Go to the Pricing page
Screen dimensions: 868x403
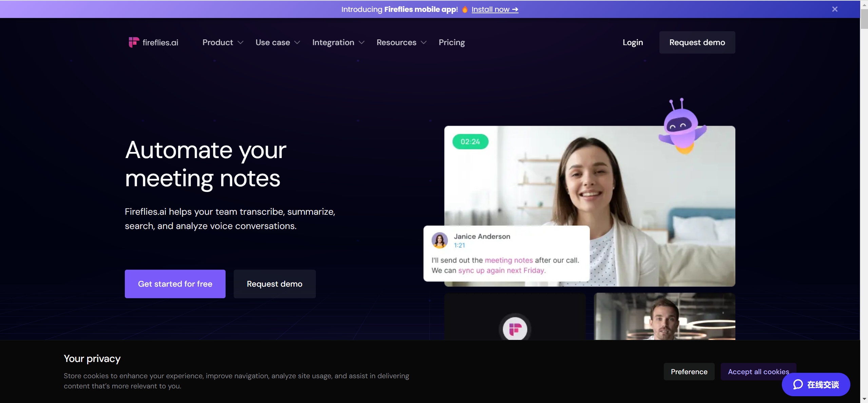(452, 42)
